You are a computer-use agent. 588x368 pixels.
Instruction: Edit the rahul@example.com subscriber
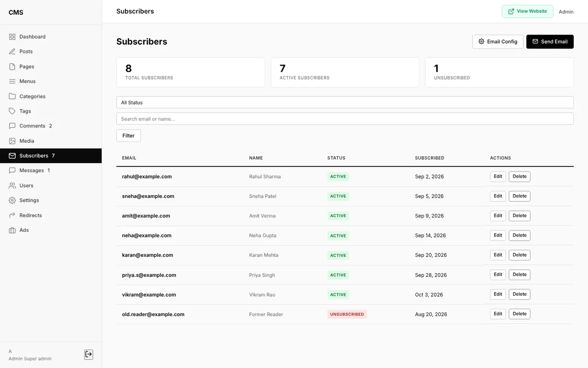[498, 177]
